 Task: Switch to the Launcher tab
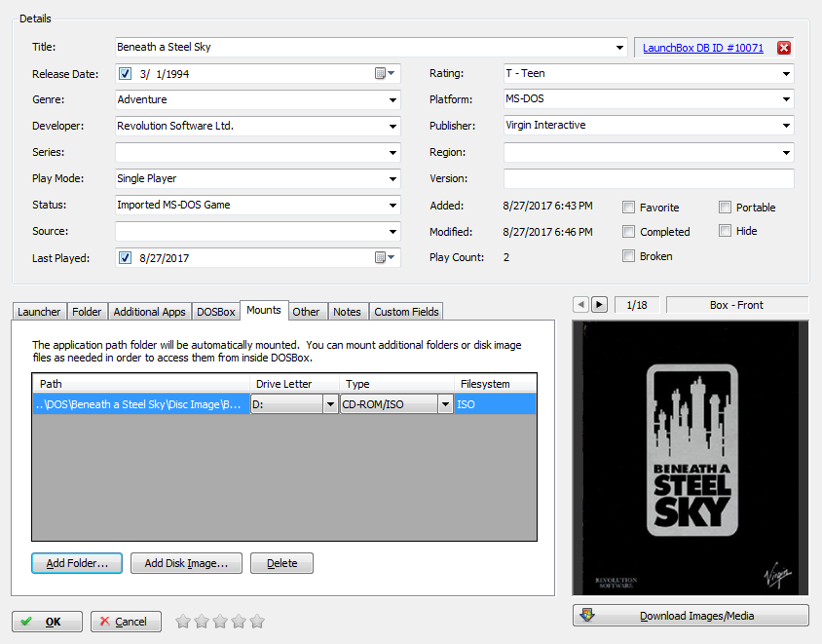tap(39, 312)
